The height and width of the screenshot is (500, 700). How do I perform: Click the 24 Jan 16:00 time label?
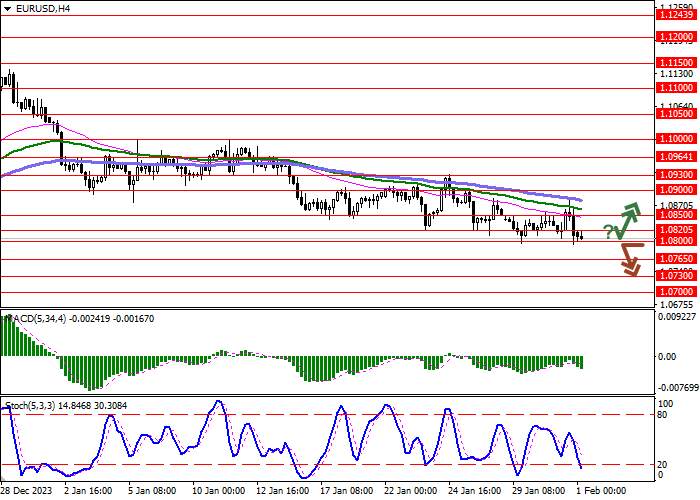[x=475, y=491]
